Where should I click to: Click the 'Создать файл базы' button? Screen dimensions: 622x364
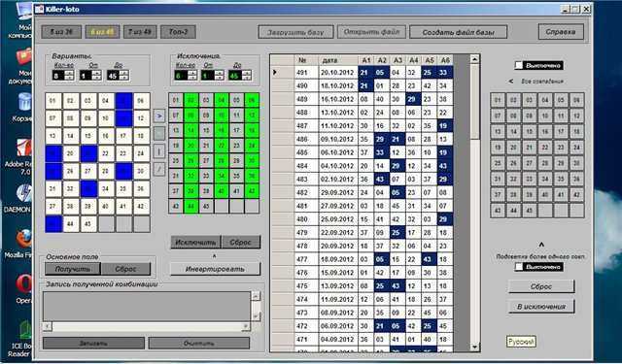[x=458, y=32]
